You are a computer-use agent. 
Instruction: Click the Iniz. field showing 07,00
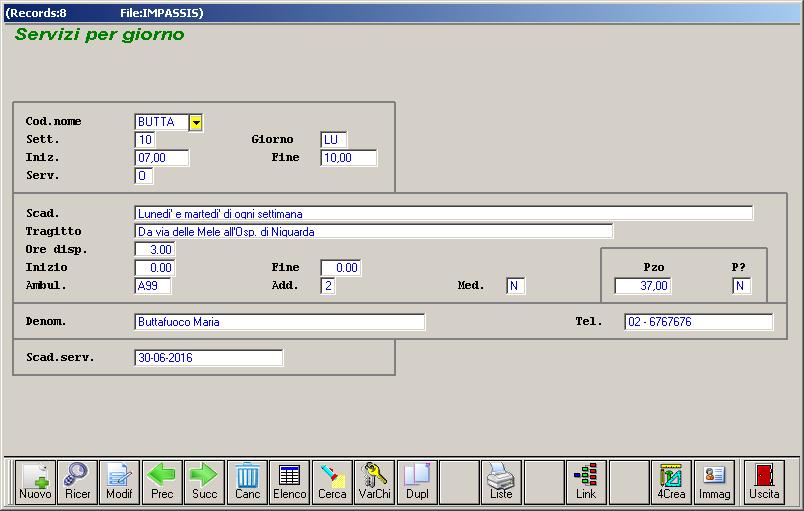coord(162,157)
